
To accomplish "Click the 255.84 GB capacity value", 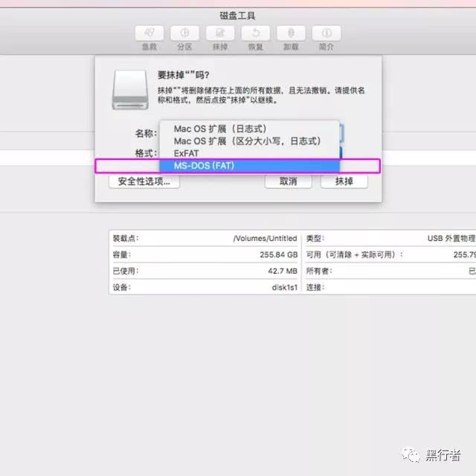I will (278, 254).
